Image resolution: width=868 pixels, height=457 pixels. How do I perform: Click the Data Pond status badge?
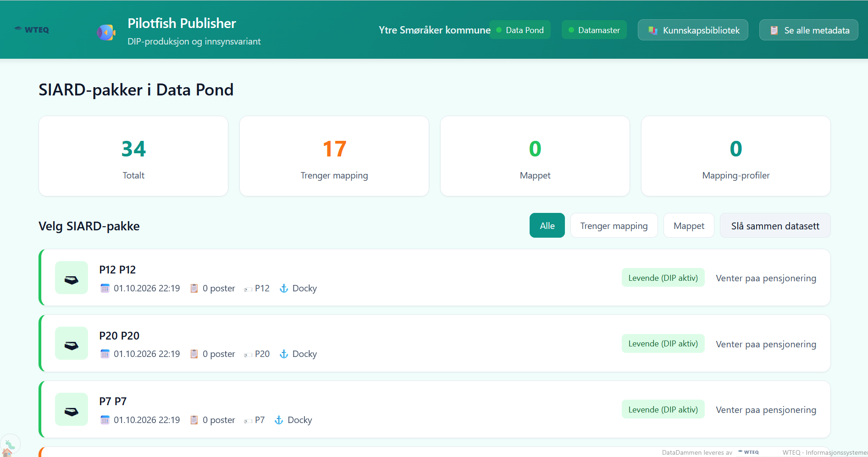point(520,30)
